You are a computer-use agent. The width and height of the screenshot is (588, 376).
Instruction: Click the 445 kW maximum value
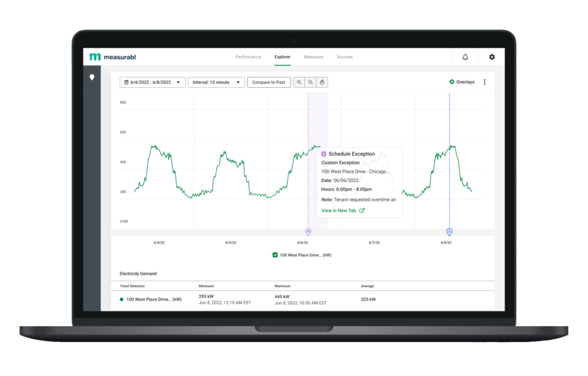(x=282, y=297)
